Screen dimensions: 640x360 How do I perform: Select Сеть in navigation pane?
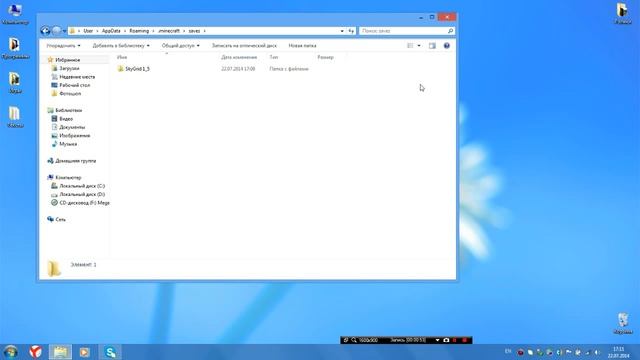60,220
